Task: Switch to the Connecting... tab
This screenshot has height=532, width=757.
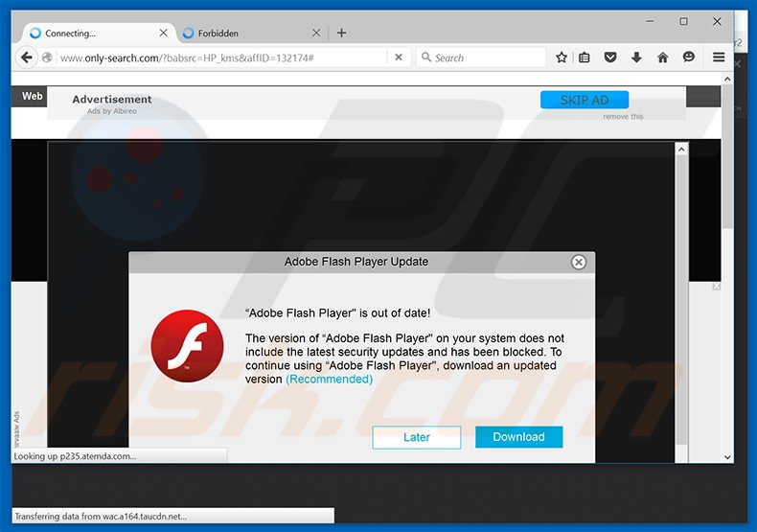Action: 99,33
